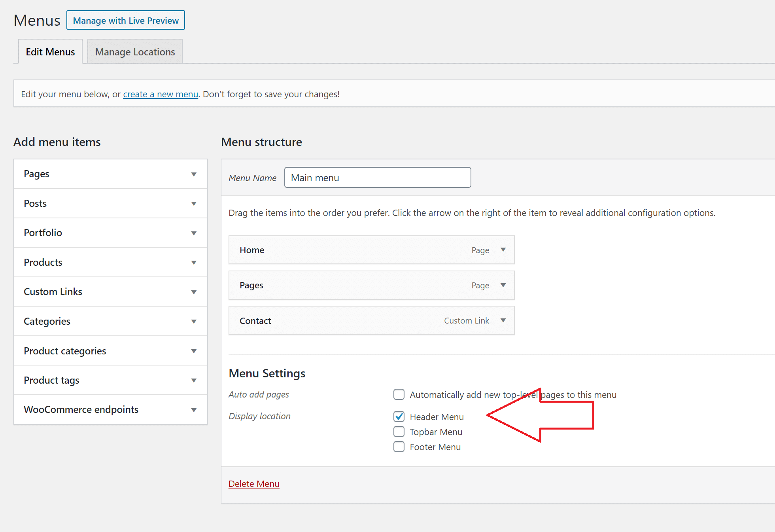The width and height of the screenshot is (775, 532).
Task: Tick the Footer Menu checkbox
Action: pos(399,447)
